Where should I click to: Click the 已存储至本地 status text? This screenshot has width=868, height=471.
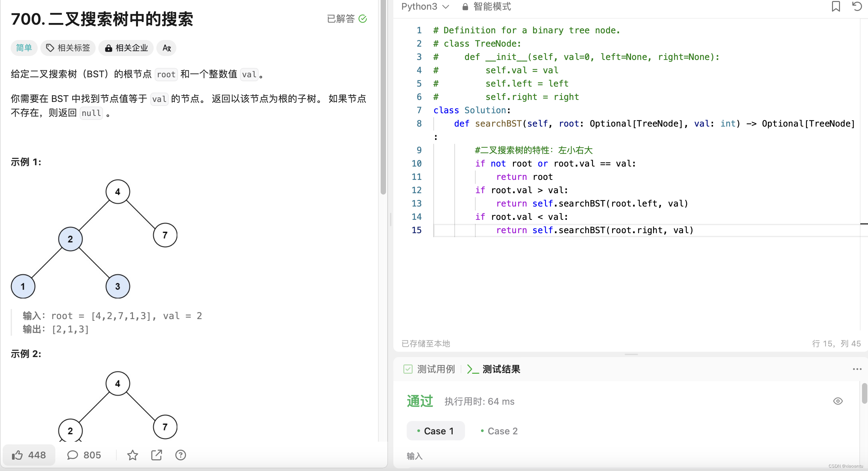tap(426, 343)
